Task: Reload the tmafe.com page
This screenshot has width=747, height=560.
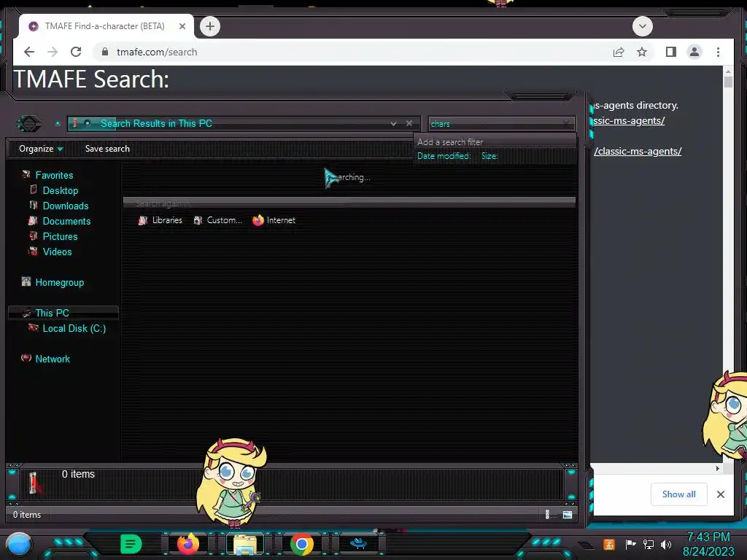Action: click(76, 52)
